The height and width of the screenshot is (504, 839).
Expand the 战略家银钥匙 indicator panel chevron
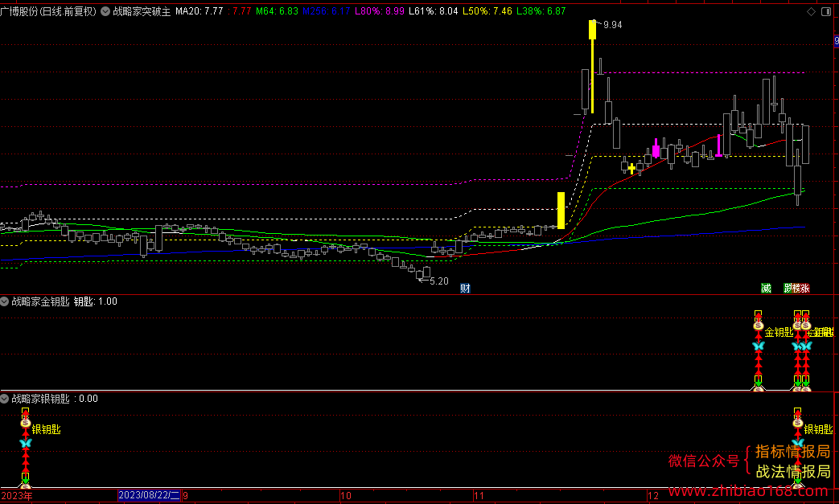(4, 399)
